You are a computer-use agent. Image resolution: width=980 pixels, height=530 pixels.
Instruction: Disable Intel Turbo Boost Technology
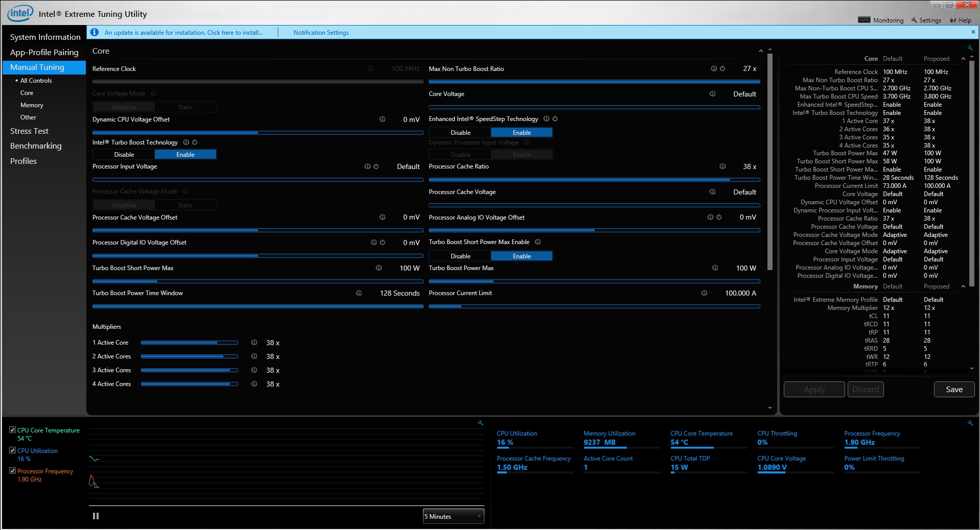(124, 154)
